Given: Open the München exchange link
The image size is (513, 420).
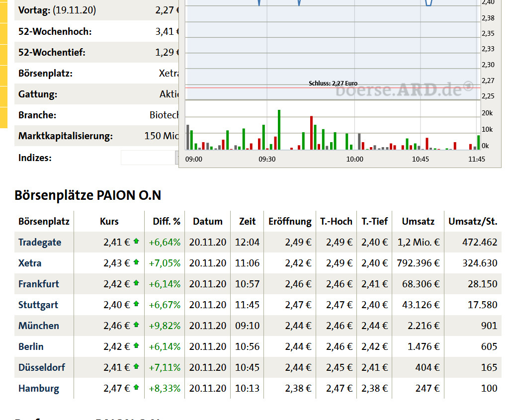Looking at the screenshot, I should (x=39, y=326).
